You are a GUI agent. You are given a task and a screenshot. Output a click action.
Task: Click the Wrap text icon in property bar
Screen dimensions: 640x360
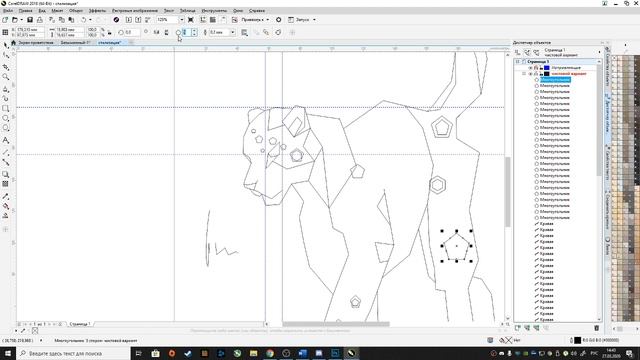(244, 32)
